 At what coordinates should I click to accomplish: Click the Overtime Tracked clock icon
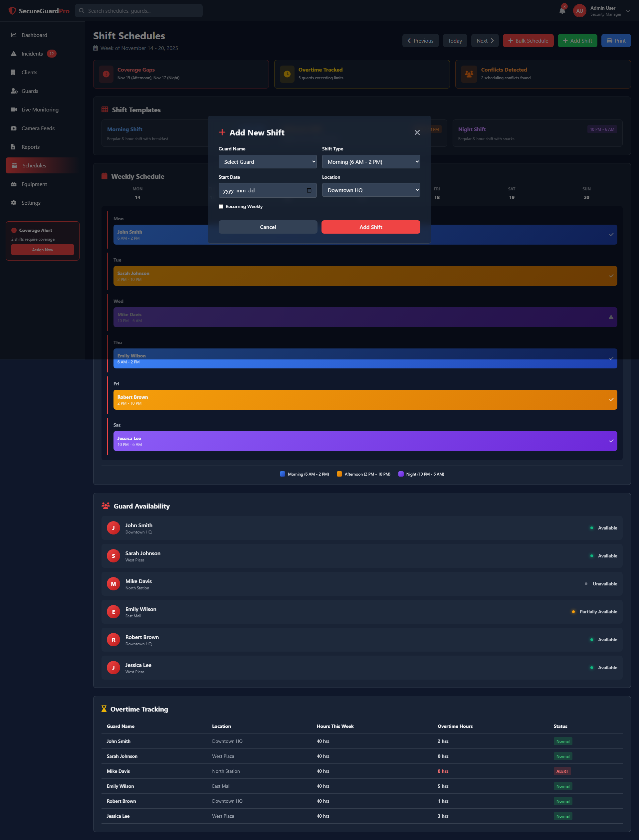pyautogui.click(x=287, y=74)
